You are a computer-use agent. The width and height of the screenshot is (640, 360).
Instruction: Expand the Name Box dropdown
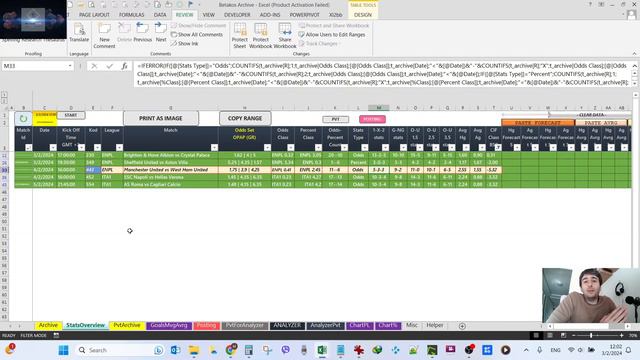[x=70, y=66]
